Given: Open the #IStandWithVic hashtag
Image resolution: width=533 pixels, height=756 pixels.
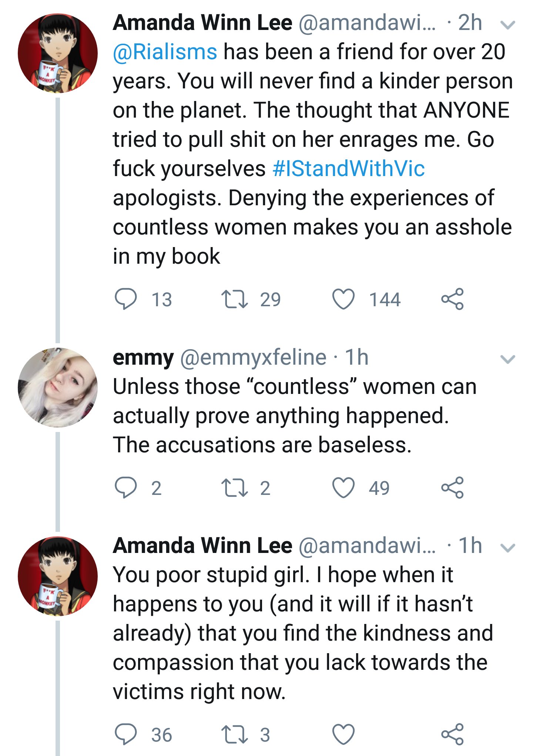Looking at the screenshot, I should (348, 168).
